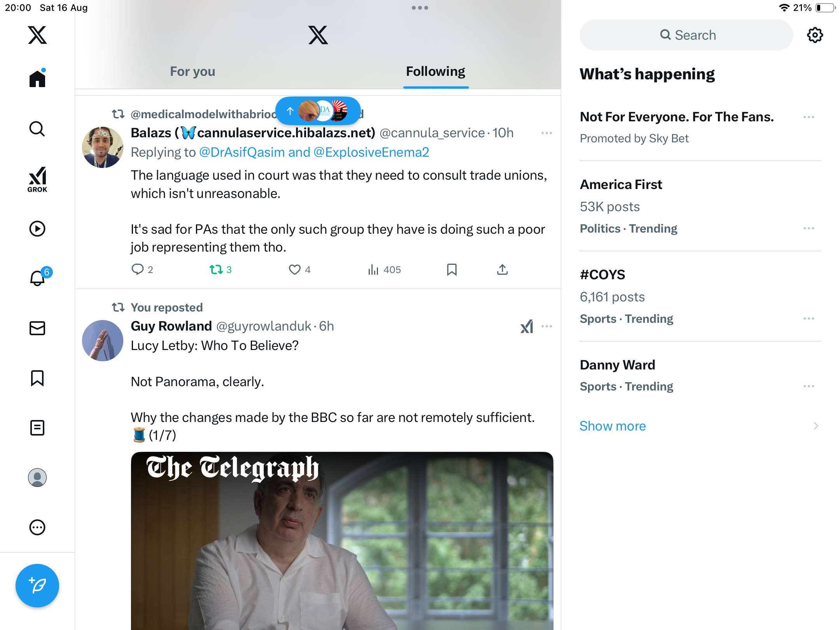Open Messages envelope in sidebar
This screenshot has height=630, width=840.
(37, 328)
